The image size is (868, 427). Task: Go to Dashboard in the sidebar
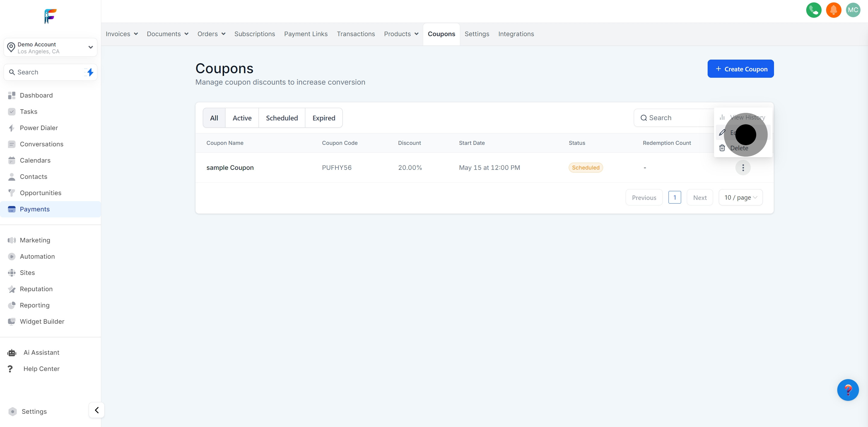pos(36,95)
